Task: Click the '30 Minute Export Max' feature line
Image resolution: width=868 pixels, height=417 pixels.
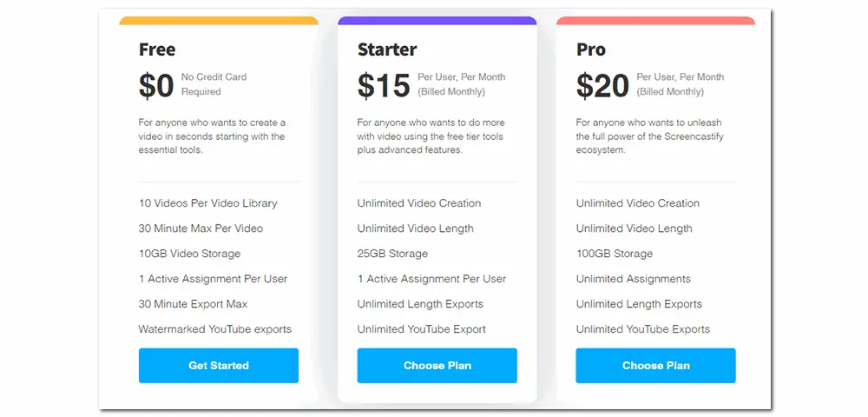Action: [x=194, y=304]
